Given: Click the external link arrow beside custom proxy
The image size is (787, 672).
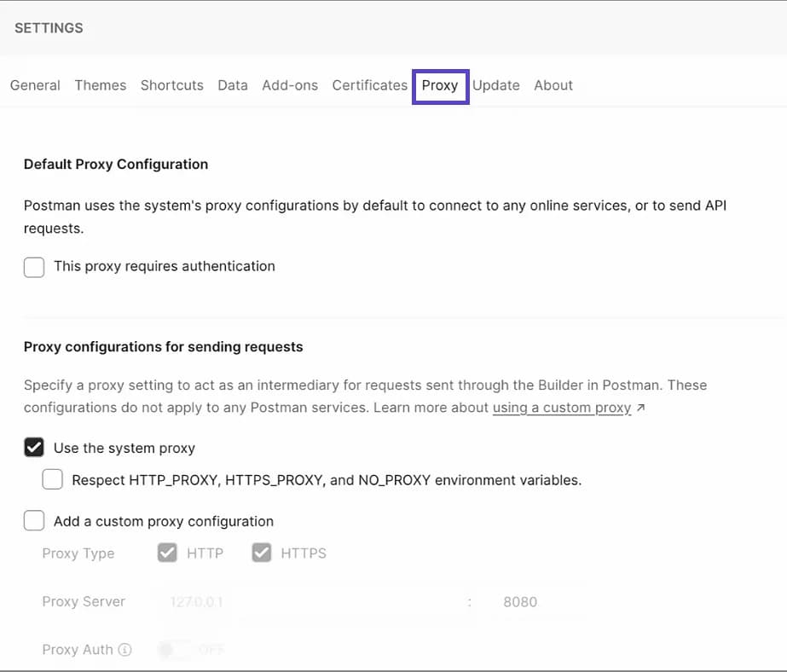Looking at the screenshot, I should tap(640, 408).
